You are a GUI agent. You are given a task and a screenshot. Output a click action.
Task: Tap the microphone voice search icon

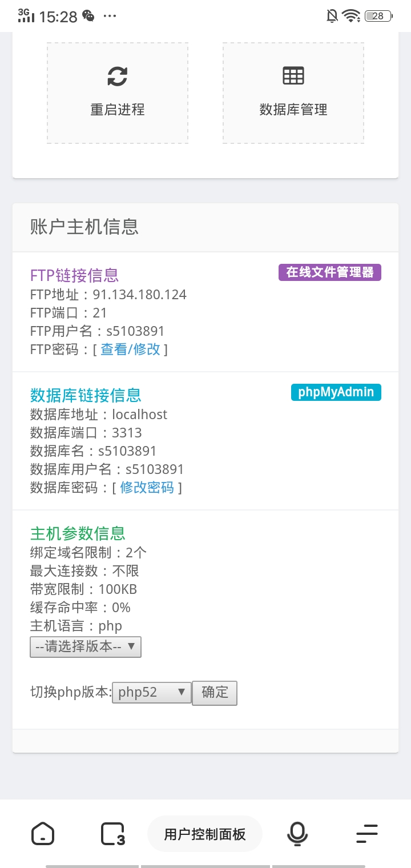[297, 834]
